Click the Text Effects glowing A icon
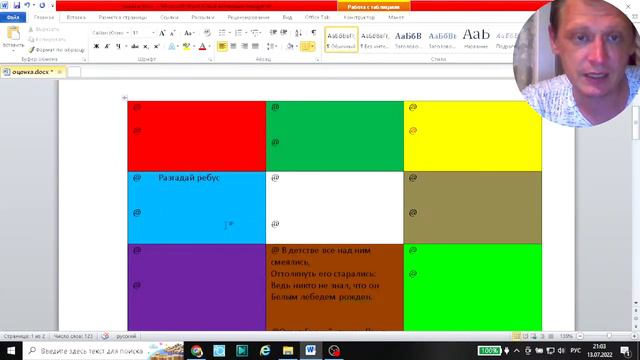 click(x=172, y=47)
